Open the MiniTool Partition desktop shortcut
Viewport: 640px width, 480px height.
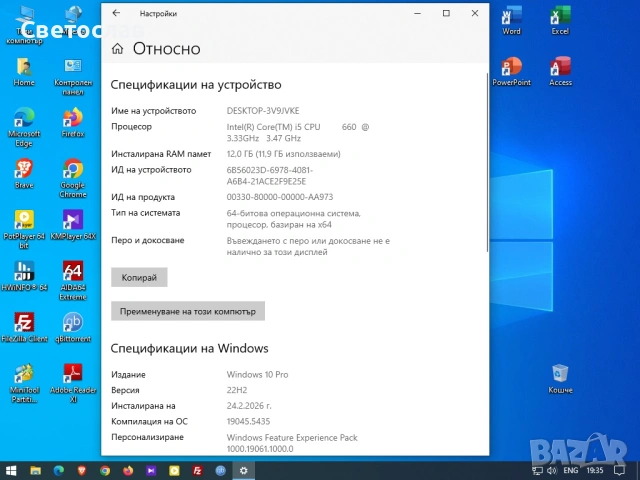click(24, 383)
